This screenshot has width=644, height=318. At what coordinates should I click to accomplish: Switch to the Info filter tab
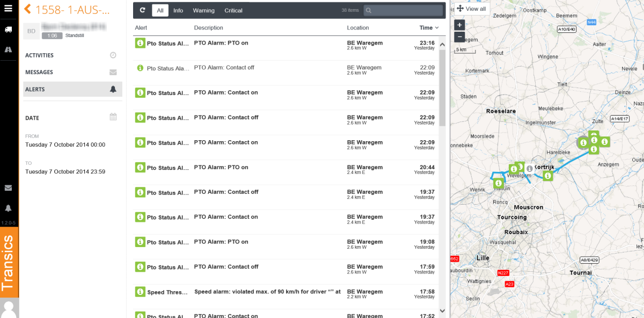[178, 10]
